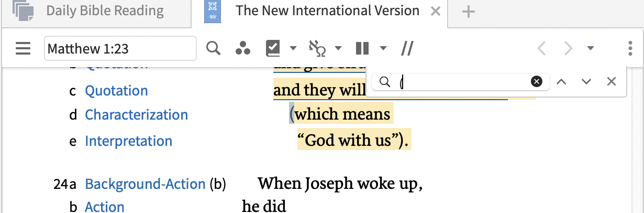Viewport: 644px width, 213px height.
Task: Open the Action label in row b
Action: [105, 207]
